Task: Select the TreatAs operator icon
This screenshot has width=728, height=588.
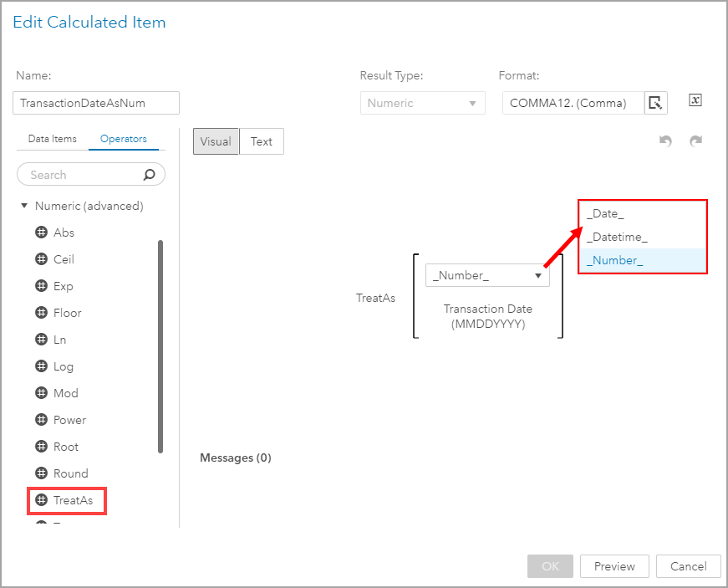Action: point(41,500)
